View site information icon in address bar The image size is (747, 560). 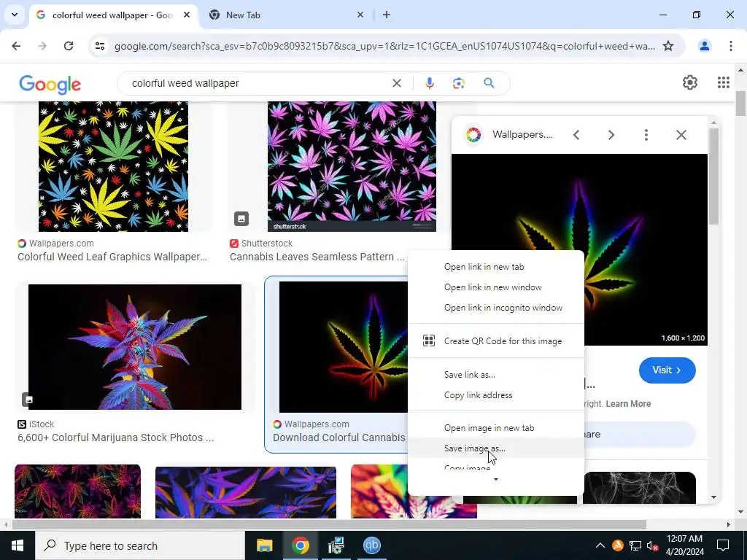pos(100,46)
